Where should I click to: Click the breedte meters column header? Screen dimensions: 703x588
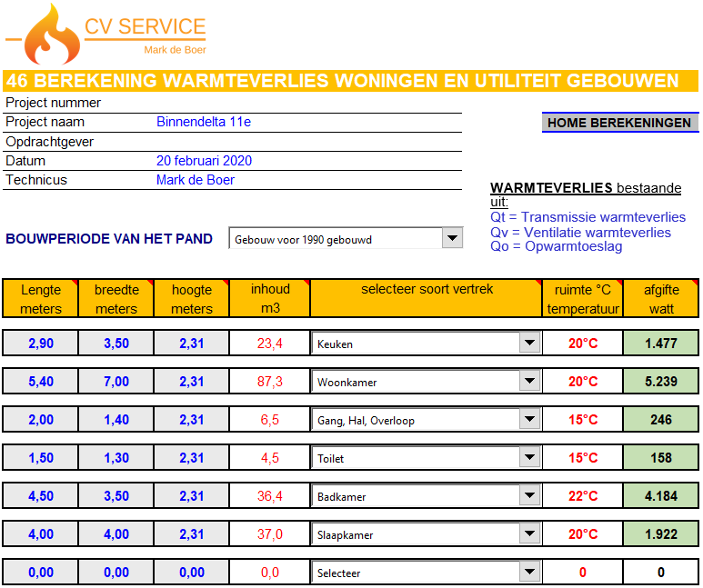click(x=116, y=298)
